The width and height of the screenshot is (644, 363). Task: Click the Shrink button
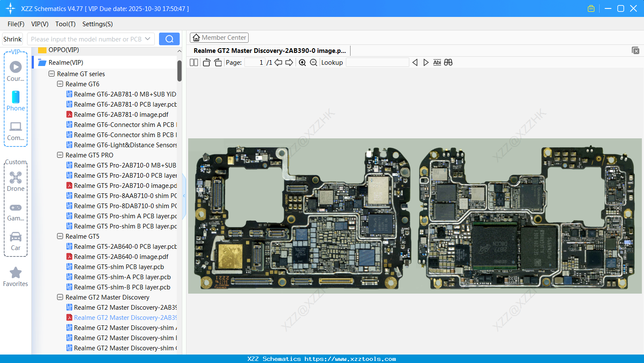(13, 39)
